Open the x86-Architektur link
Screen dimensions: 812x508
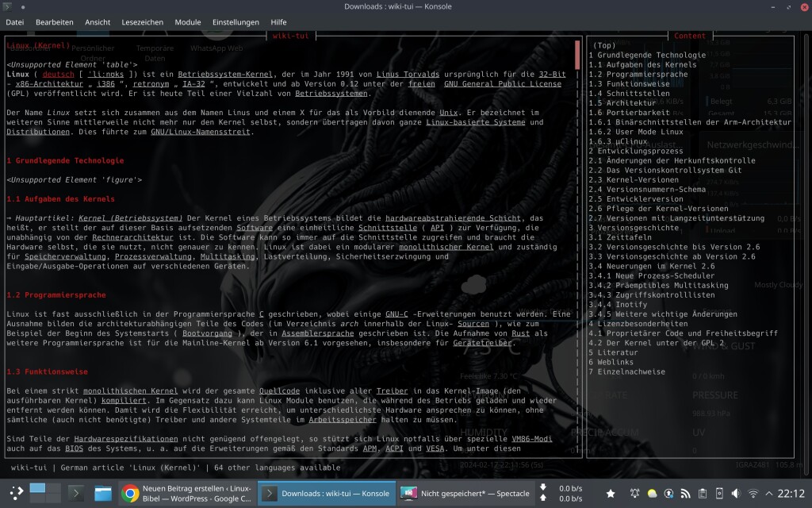pos(49,84)
